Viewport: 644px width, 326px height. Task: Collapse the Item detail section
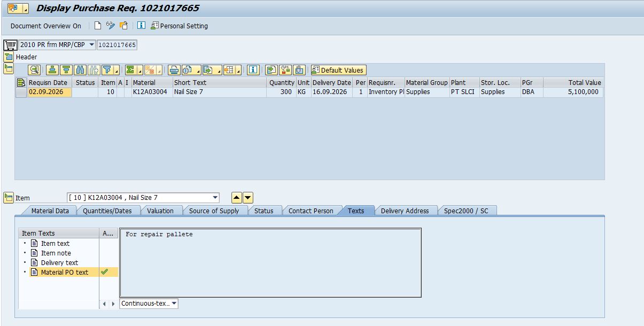pyautogui.click(x=9, y=198)
